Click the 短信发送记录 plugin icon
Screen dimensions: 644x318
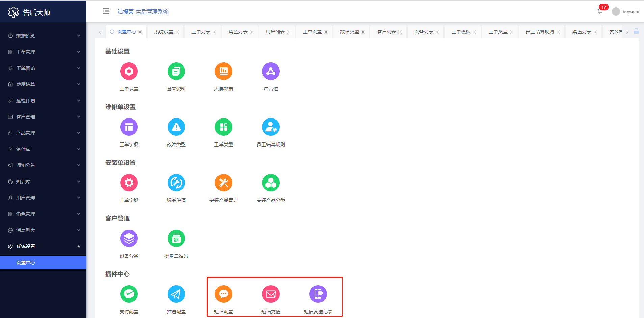[318, 294]
